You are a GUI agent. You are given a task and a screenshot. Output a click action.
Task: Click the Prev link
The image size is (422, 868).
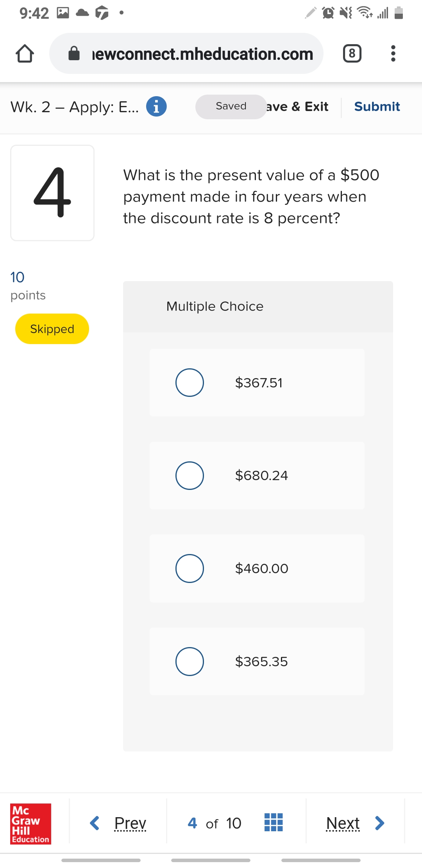pyautogui.click(x=130, y=823)
